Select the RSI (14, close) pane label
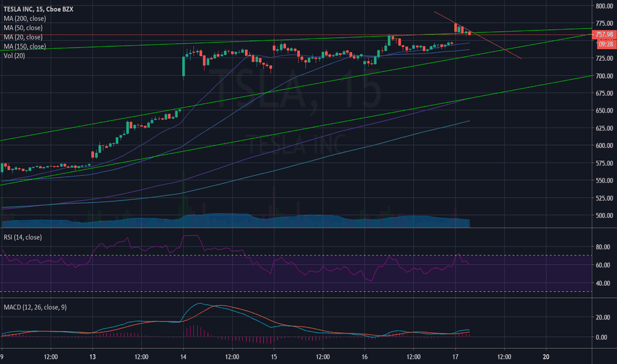The height and width of the screenshot is (364, 617). [23, 238]
